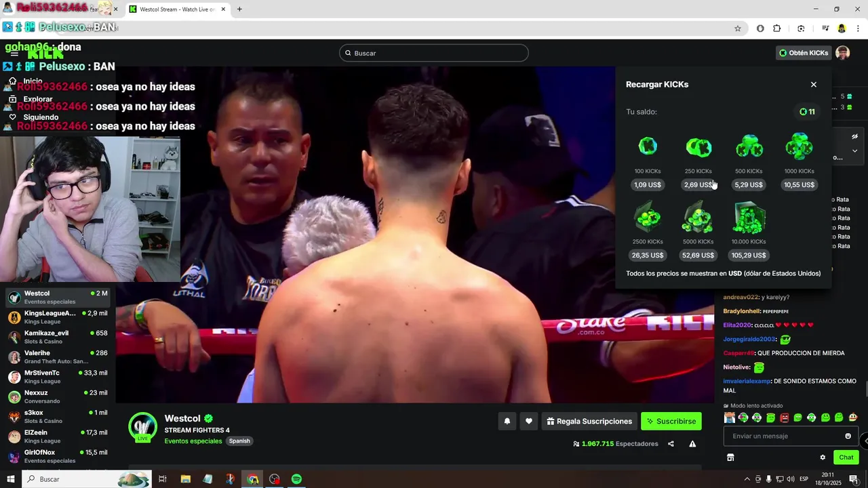Open the chat shop icon
This screenshot has width=868, height=488.
coord(730,457)
